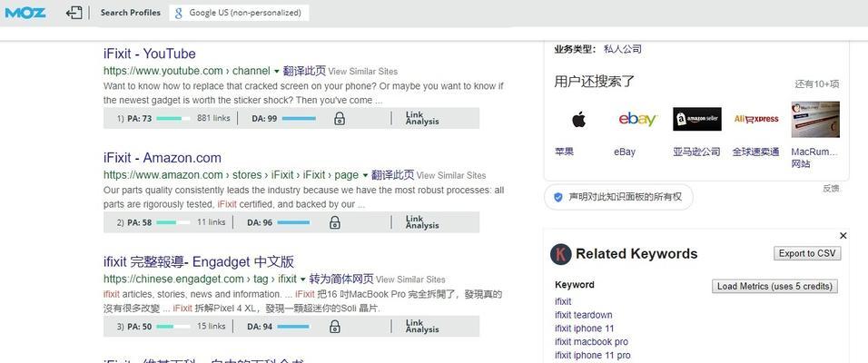Click the MozBar exit/dock icon

click(74, 12)
